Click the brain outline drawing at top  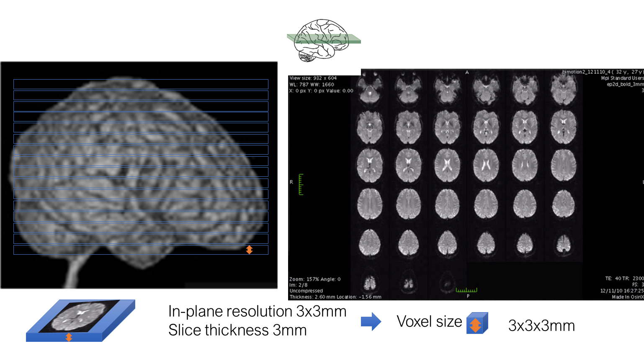(x=321, y=40)
